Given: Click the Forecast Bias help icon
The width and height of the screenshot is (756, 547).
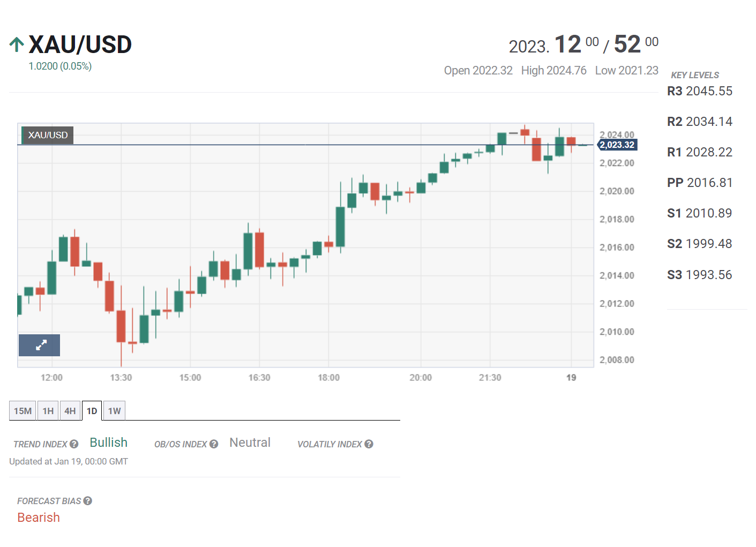Looking at the screenshot, I should point(88,501).
